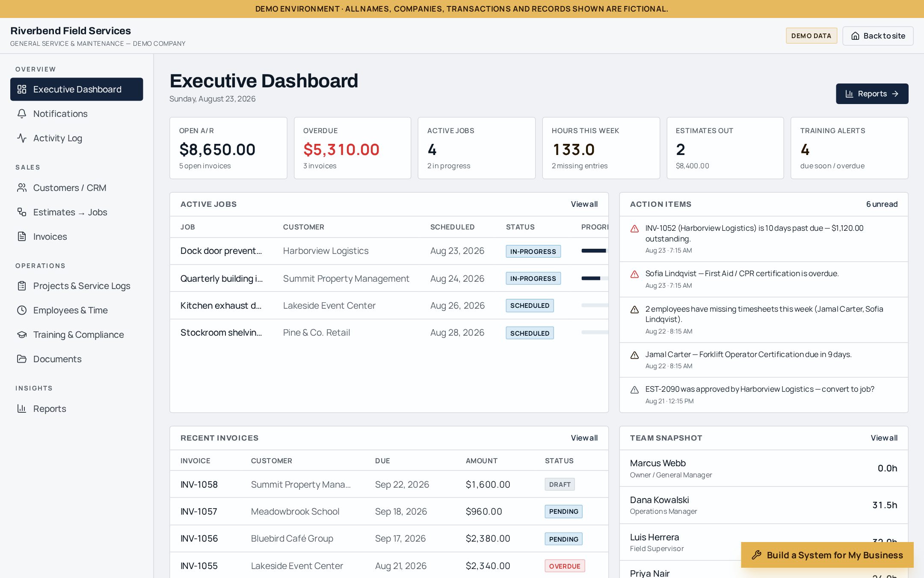
Task: Click the SCHEDULED column header in Active Jobs
Action: coord(452,227)
